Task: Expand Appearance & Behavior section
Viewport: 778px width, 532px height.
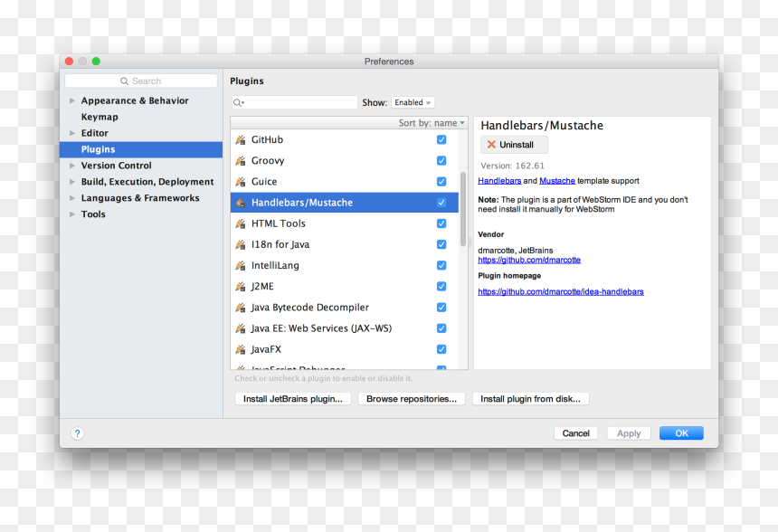Action: (x=72, y=100)
